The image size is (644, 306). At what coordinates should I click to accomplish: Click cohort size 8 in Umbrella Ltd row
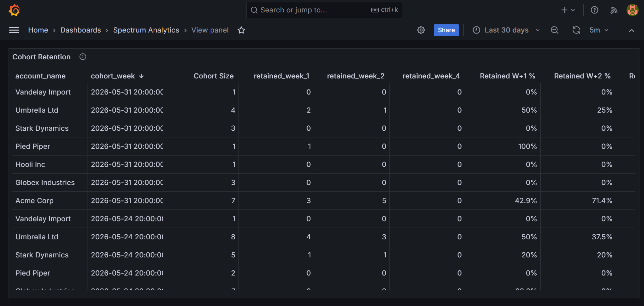tap(233, 237)
